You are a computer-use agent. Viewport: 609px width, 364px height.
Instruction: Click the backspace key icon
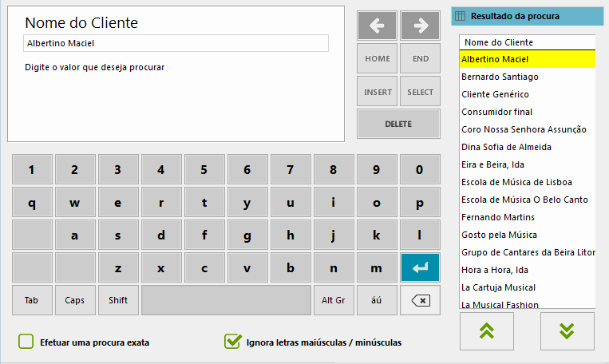[421, 300]
